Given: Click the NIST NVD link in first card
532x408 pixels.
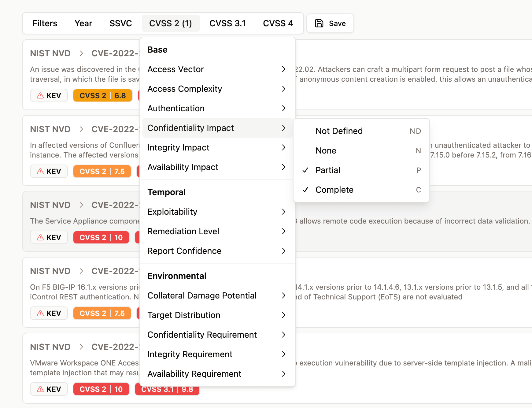Looking at the screenshot, I should tap(50, 54).
